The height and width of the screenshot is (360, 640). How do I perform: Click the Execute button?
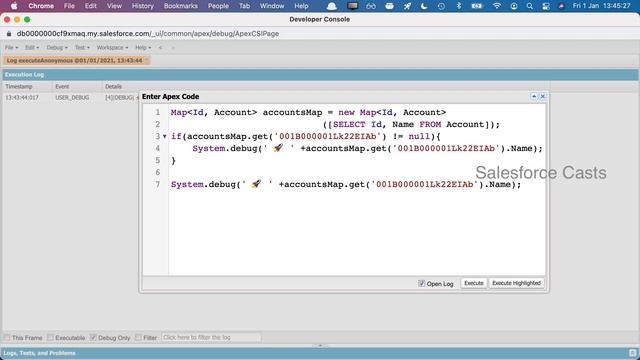click(473, 283)
